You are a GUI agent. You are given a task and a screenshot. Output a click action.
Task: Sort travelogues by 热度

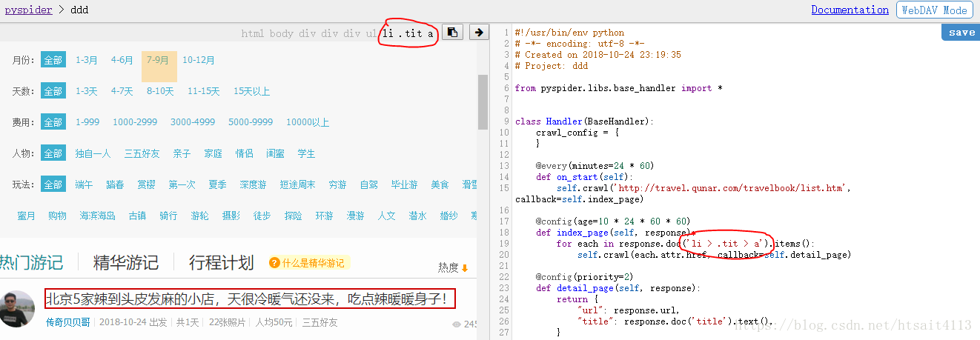tap(448, 268)
